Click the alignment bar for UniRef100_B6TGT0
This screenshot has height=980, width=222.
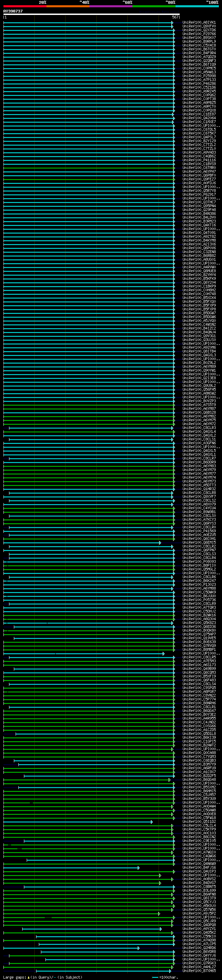(x=89, y=49)
